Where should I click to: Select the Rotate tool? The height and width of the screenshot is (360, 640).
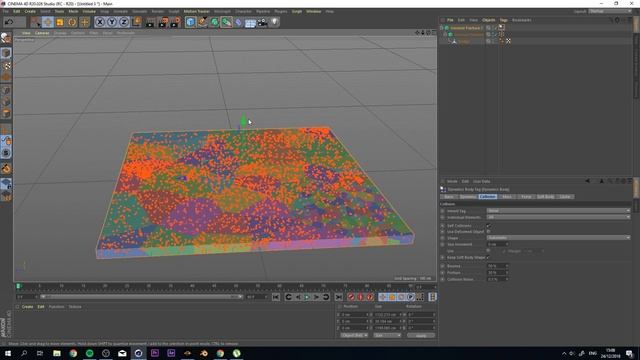tap(72, 22)
